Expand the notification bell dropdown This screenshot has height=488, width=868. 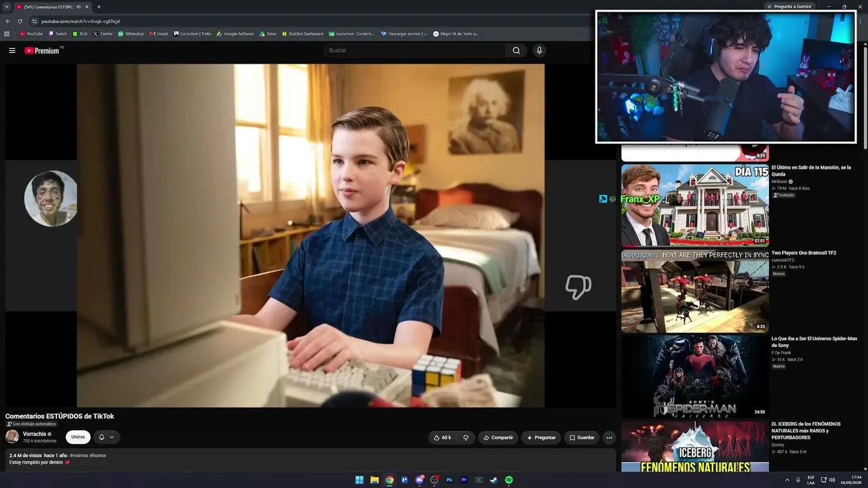(106, 437)
